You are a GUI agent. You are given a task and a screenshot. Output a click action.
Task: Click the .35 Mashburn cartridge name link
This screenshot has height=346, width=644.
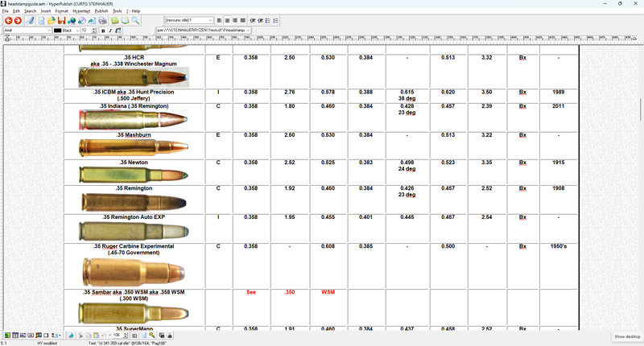(134, 135)
